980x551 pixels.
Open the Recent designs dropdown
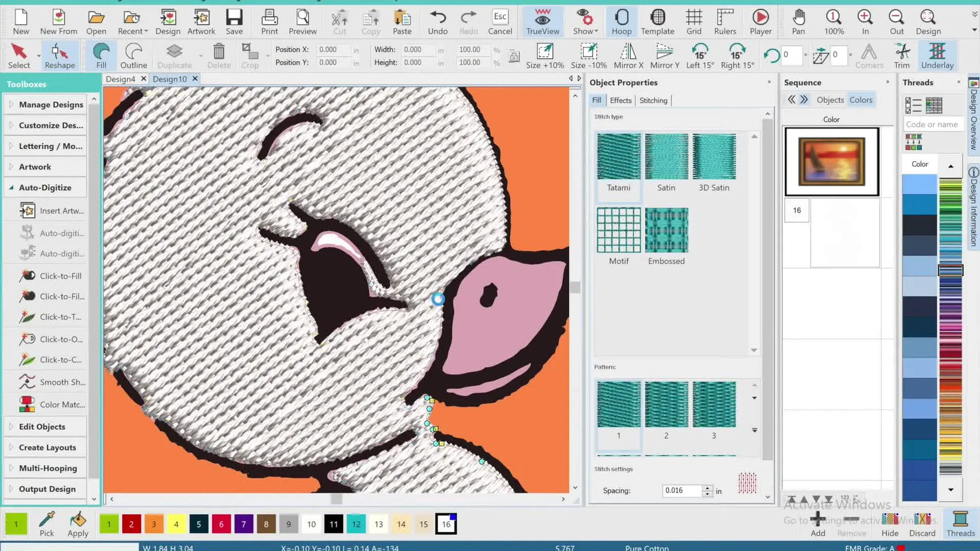pyautogui.click(x=133, y=22)
